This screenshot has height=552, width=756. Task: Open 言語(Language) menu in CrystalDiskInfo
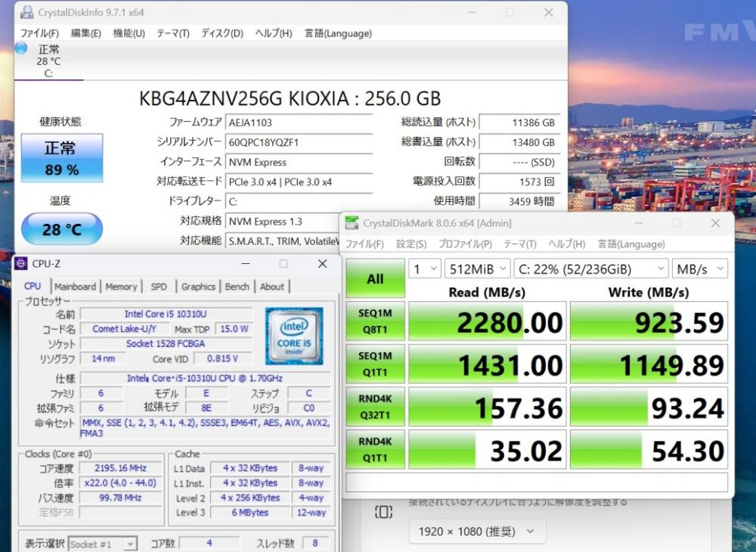tap(338, 33)
